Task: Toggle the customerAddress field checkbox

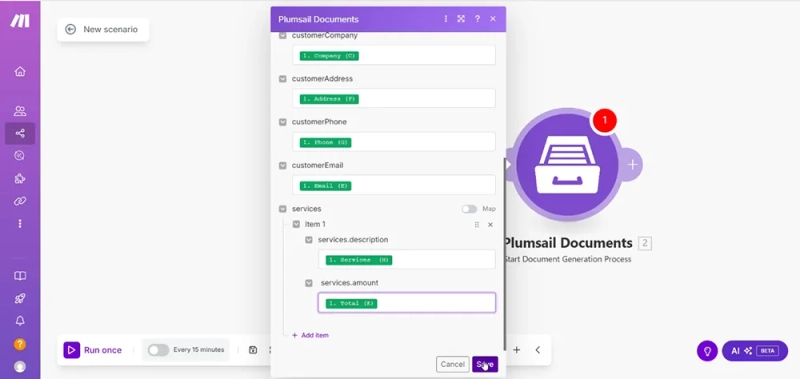Action: tap(282, 79)
